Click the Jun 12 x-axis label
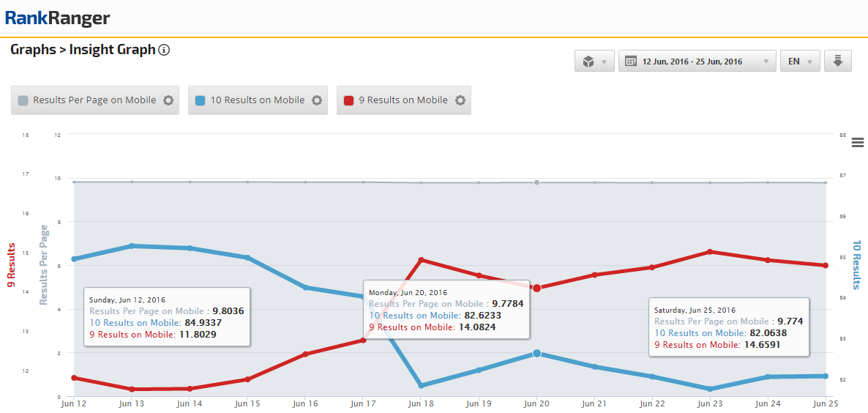Image resolution: width=868 pixels, height=413 pixels. click(74, 405)
